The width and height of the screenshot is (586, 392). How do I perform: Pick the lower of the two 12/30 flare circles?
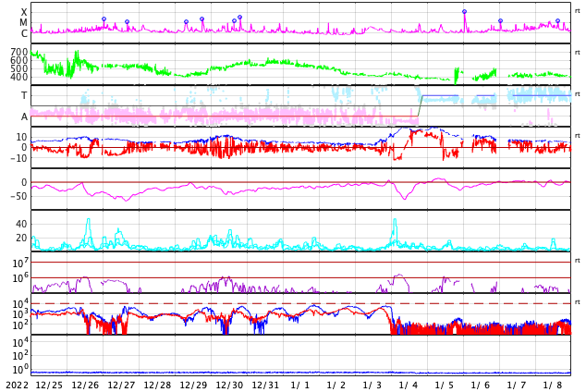point(234,21)
